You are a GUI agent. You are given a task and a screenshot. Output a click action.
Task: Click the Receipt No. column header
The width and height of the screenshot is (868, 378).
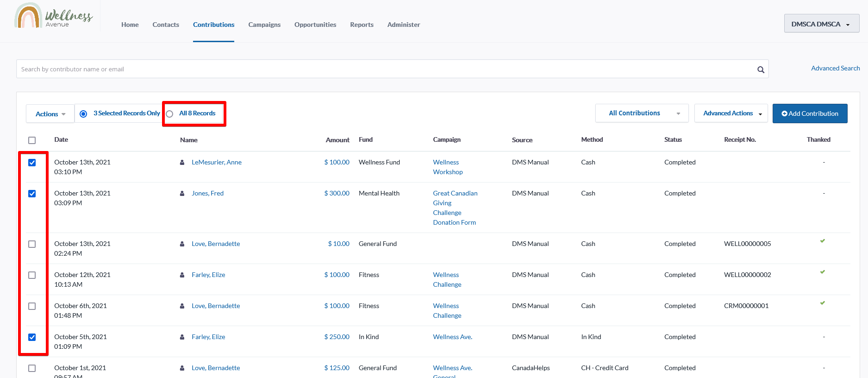click(x=740, y=139)
